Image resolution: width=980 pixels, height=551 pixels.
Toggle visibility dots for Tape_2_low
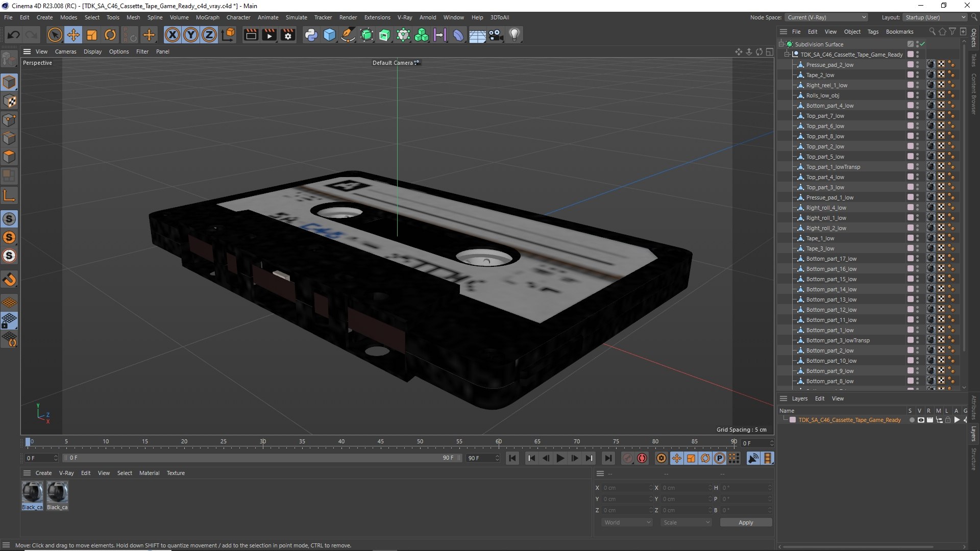tap(917, 75)
